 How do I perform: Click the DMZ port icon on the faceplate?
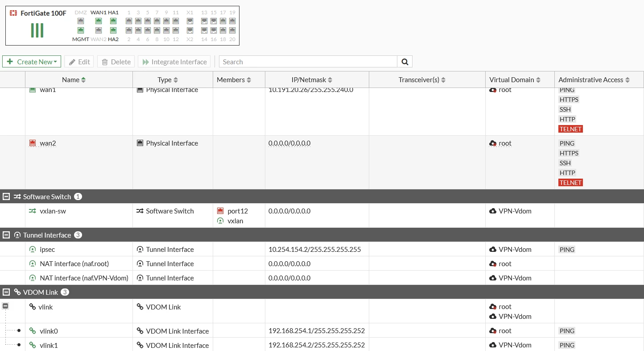click(81, 21)
